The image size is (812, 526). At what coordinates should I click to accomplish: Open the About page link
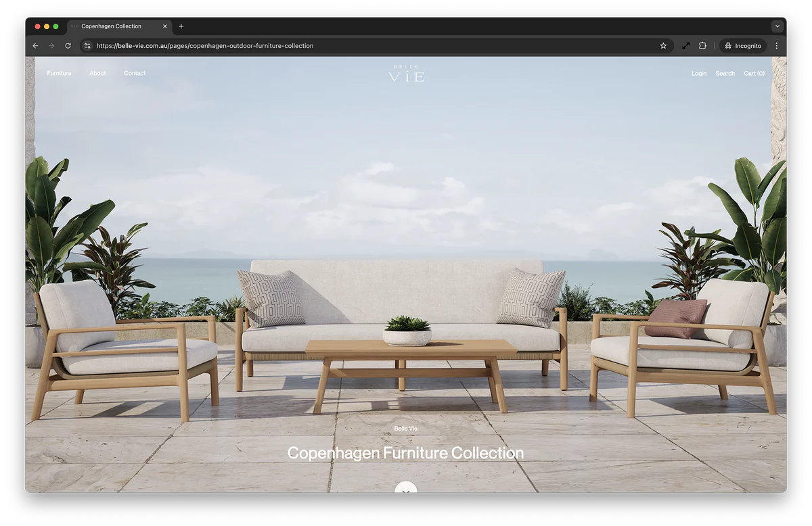97,73
